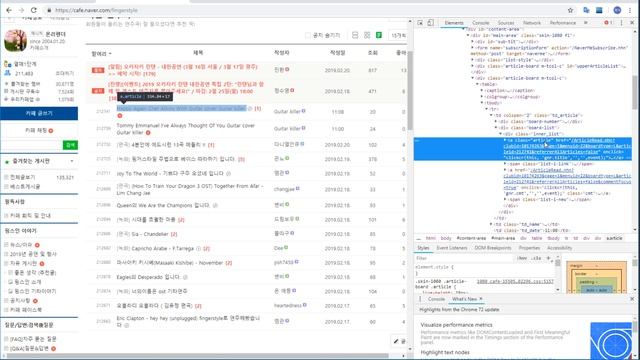The image size is (640, 360).
Task: Switch to DevTools Network tab
Action: tap(532, 23)
